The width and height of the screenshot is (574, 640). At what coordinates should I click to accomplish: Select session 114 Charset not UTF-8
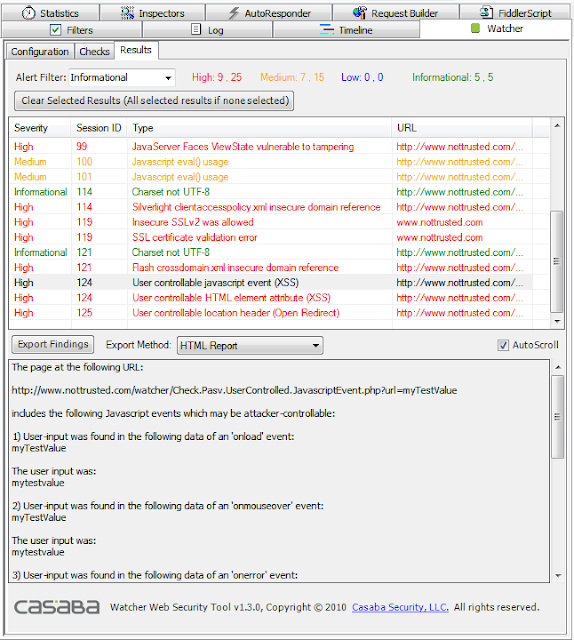(x=271, y=192)
